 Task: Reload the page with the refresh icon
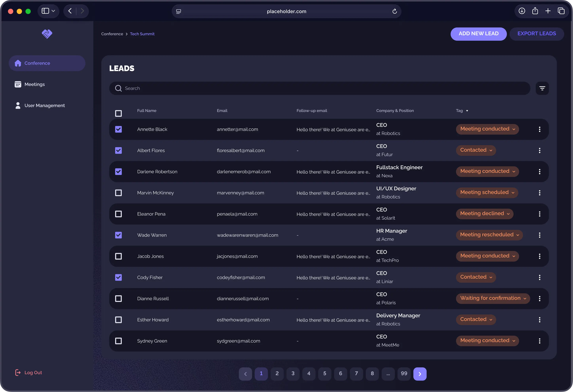[x=395, y=11]
